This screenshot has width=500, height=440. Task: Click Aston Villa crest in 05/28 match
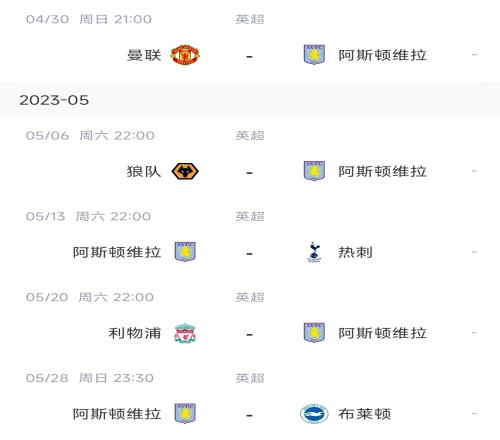185,413
